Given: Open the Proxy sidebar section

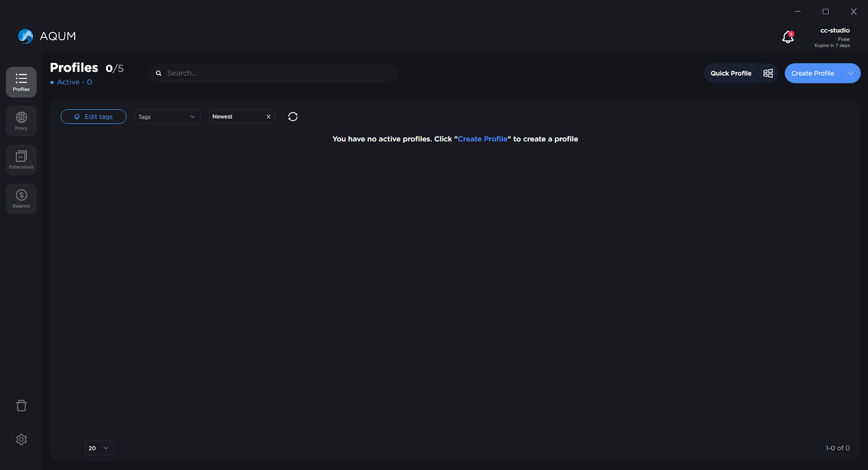Looking at the screenshot, I should click(21, 121).
